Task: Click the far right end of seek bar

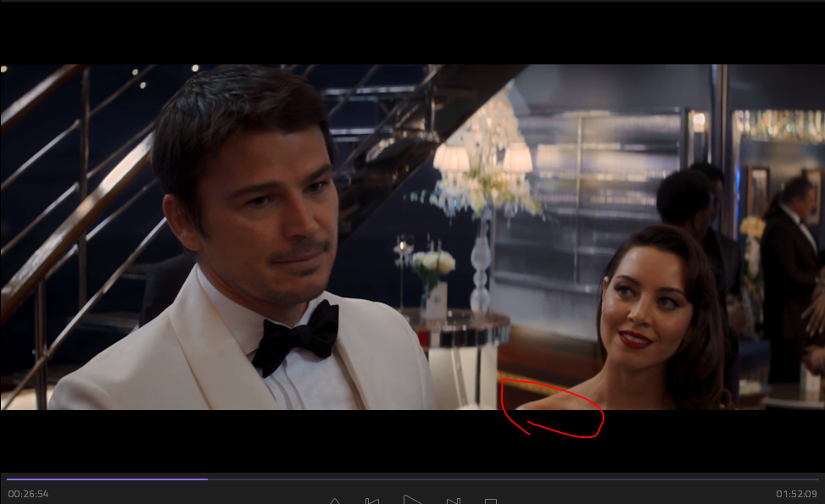Action: click(x=816, y=479)
